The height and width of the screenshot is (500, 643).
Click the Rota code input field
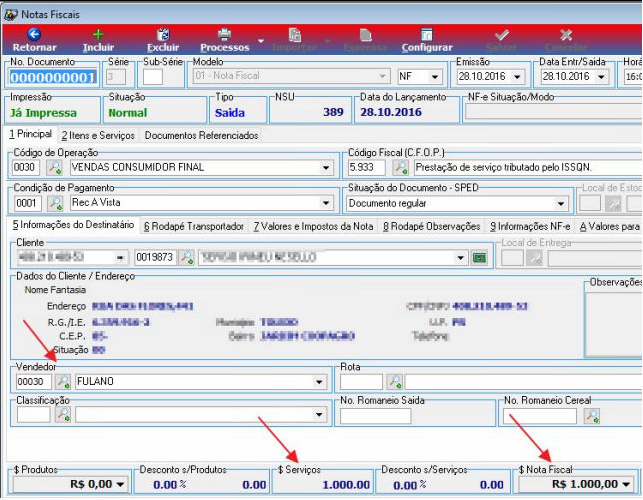tap(361, 381)
